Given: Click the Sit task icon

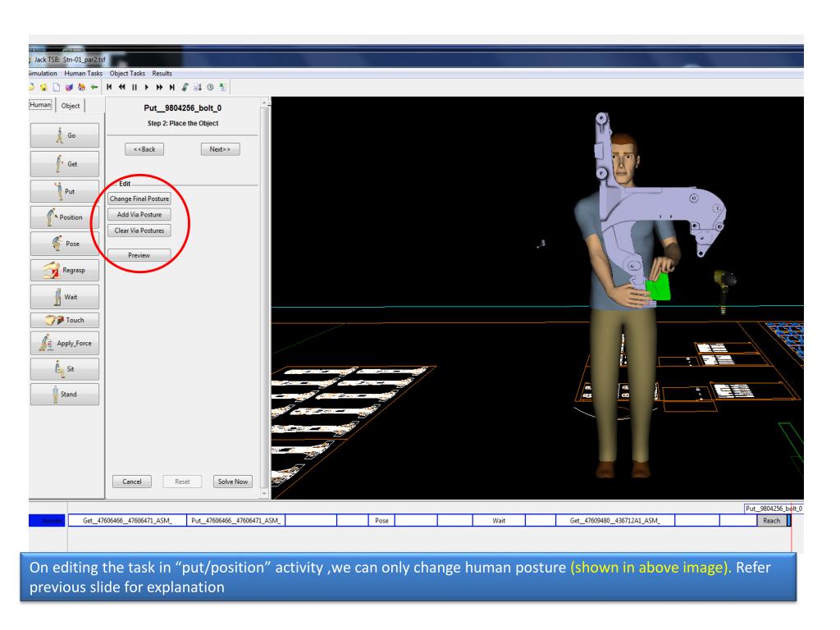Looking at the screenshot, I should [65, 370].
